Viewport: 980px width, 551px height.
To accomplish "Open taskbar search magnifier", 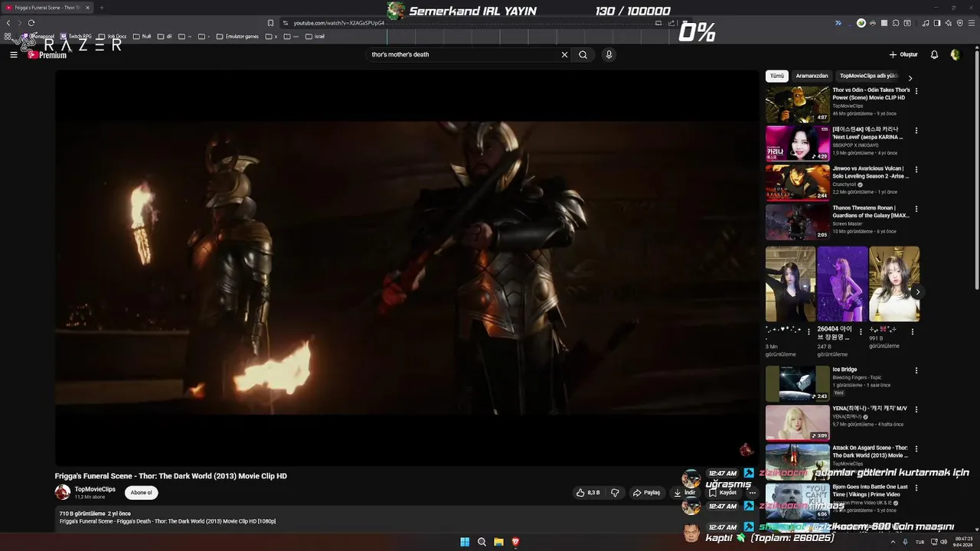I will click(482, 542).
